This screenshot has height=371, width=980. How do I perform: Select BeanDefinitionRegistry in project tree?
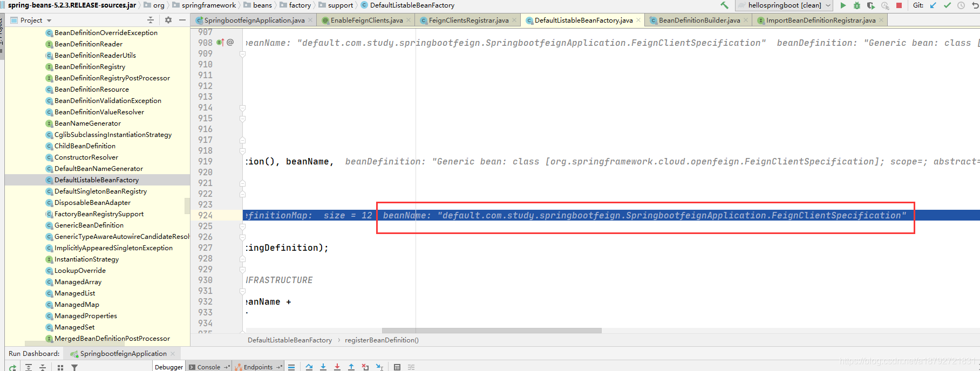tap(90, 67)
